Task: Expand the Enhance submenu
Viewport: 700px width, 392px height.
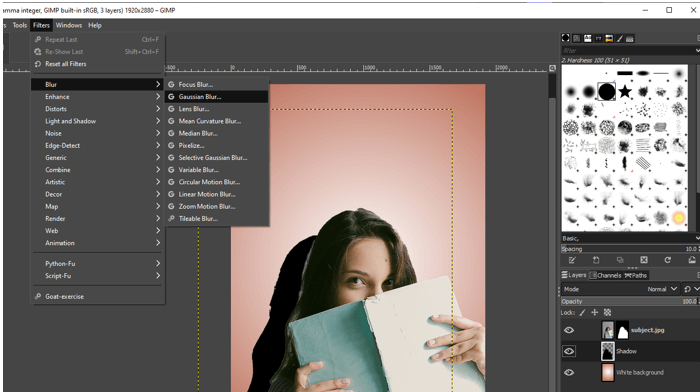Action: click(97, 96)
